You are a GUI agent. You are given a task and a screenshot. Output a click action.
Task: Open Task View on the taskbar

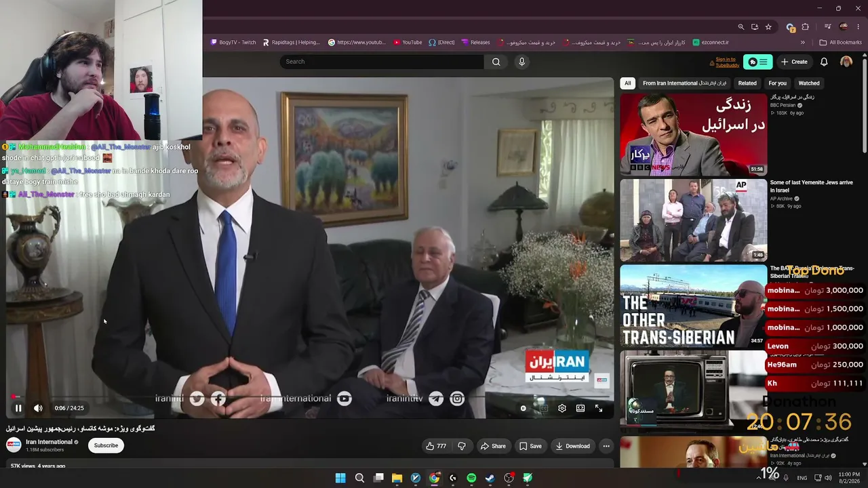pyautogui.click(x=378, y=478)
